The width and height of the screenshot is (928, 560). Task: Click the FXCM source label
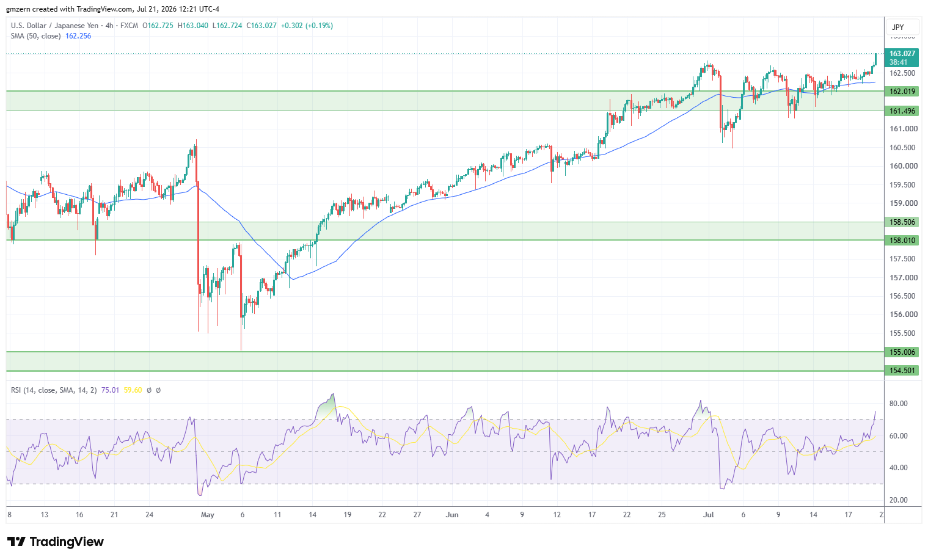(129, 26)
